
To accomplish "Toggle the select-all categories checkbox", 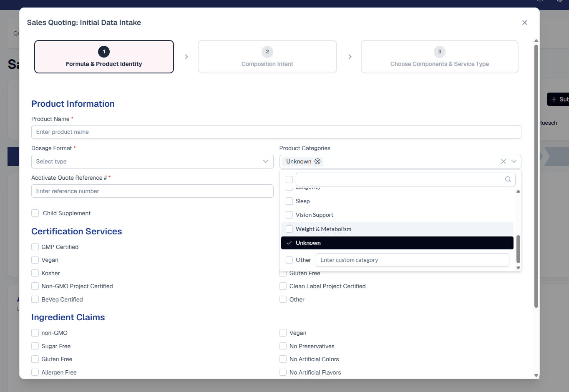I will pyautogui.click(x=289, y=179).
